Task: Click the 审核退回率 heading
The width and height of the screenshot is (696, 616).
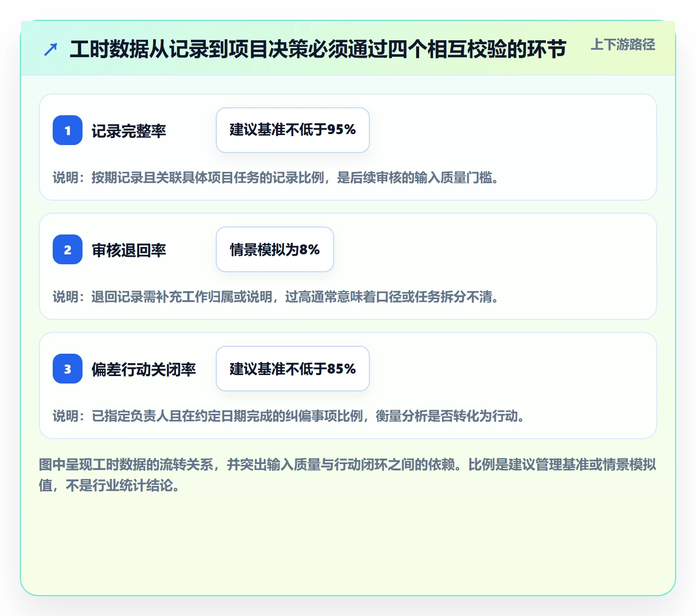Action: [129, 250]
